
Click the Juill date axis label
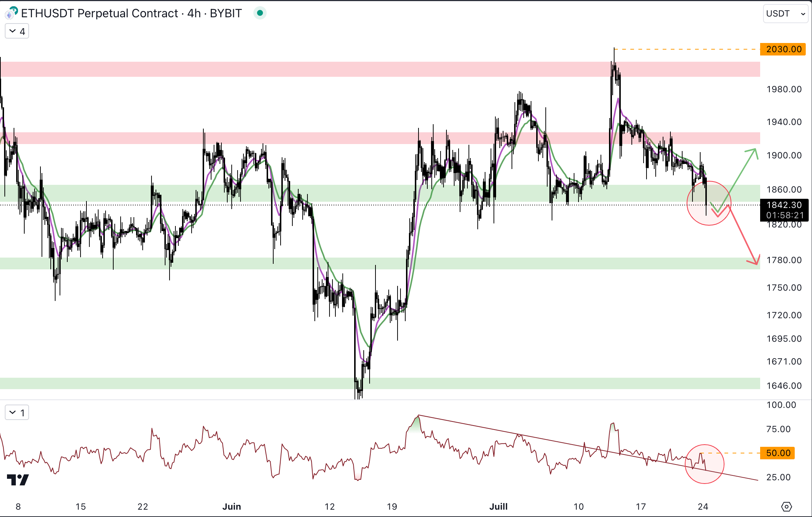tap(498, 507)
